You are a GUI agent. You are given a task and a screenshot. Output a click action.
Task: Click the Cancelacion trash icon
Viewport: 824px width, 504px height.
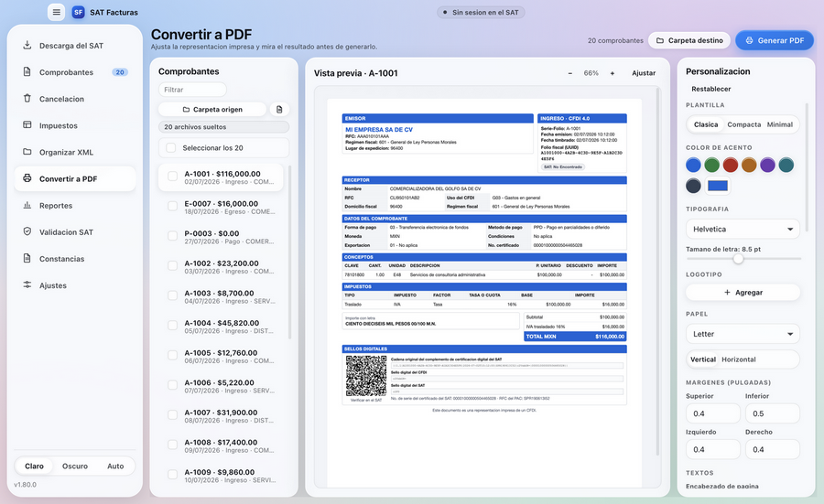[x=27, y=98]
